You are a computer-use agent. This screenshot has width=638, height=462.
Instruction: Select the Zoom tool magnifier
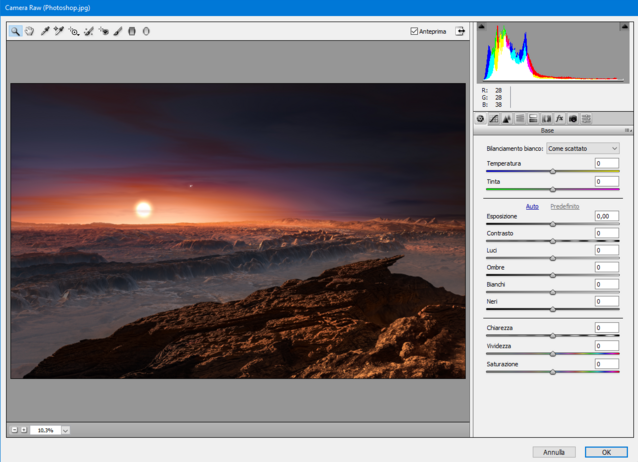[15, 31]
